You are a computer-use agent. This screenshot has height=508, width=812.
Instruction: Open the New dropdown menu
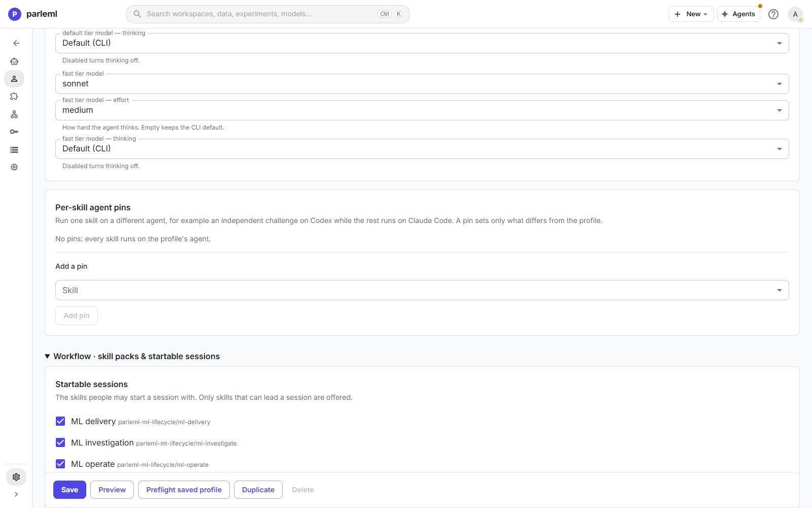(x=691, y=14)
